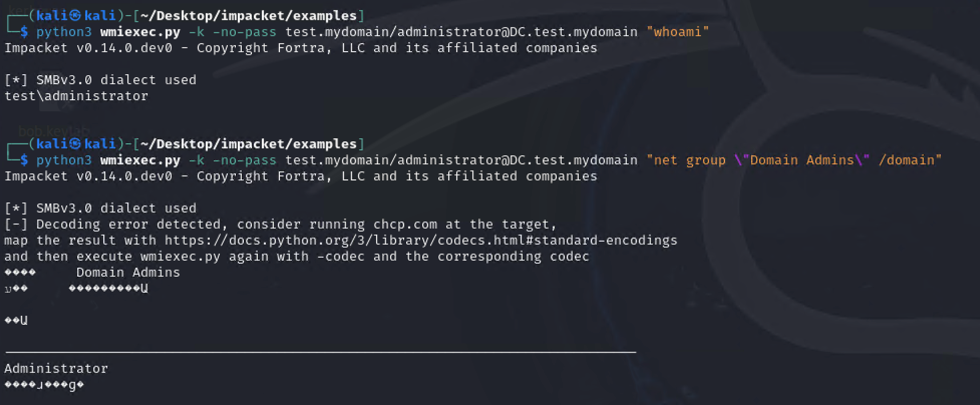Click the "whoami" argument in first command
The width and height of the screenshot is (980, 405).
(x=677, y=32)
